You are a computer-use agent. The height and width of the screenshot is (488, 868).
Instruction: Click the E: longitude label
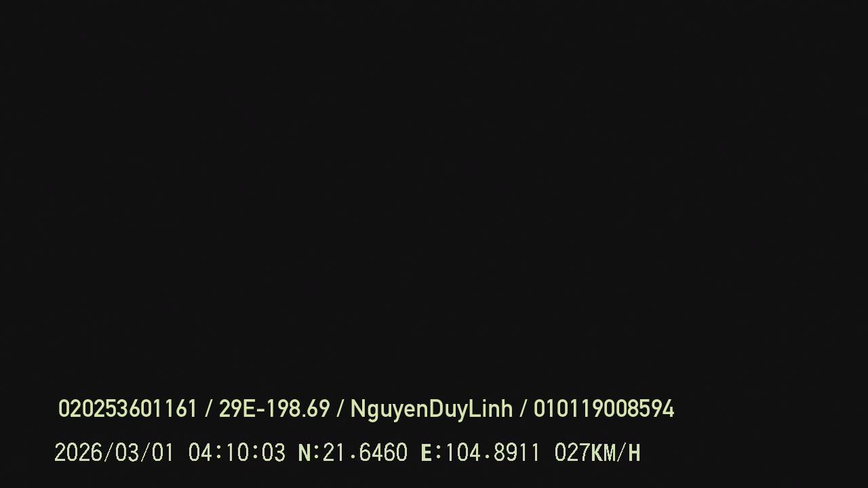pyautogui.click(x=431, y=453)
